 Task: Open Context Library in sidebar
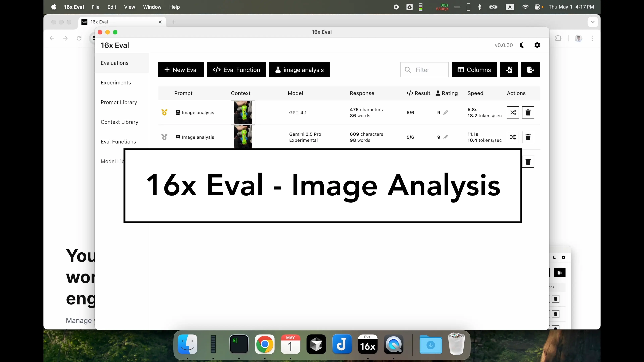(120, 122)
